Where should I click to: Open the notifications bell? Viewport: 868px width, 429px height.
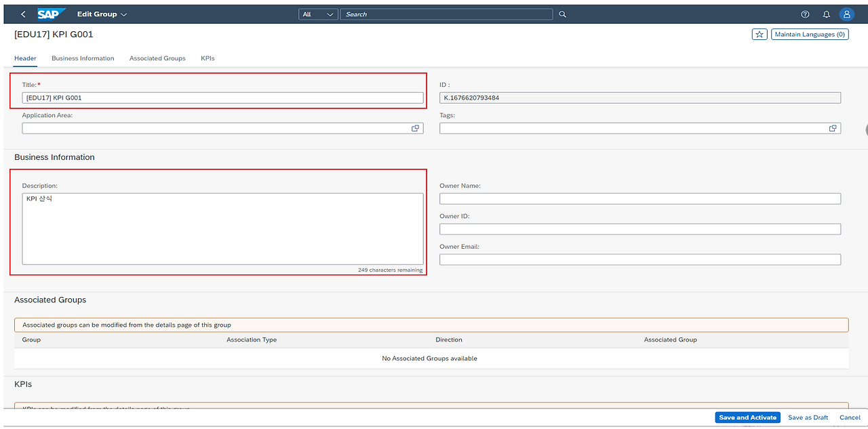(825, 14)
